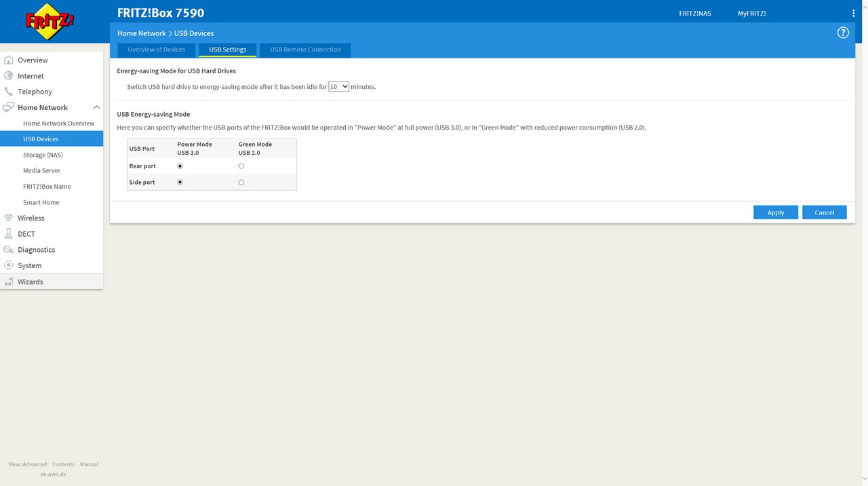Viewport: 868px width, 486px height.
Task: Open MyFRITZ! link
Action: pyautogui.click(x=752, y=14)
